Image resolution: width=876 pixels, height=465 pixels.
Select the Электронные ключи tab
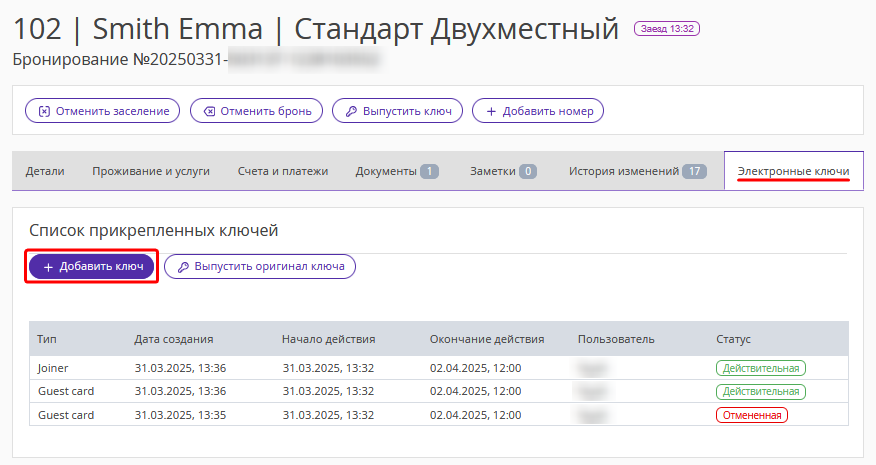[x=794, y=171]
